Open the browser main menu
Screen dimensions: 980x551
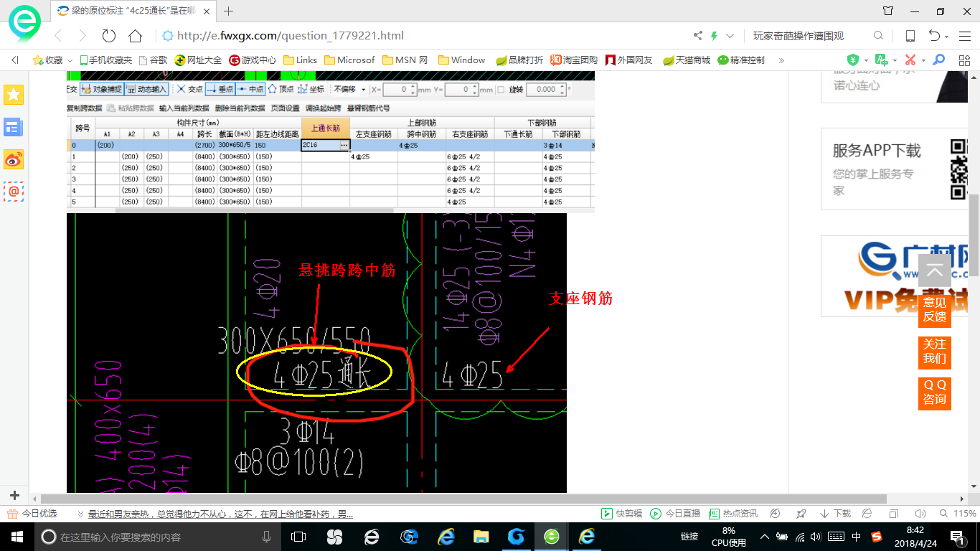click(964, 36)
